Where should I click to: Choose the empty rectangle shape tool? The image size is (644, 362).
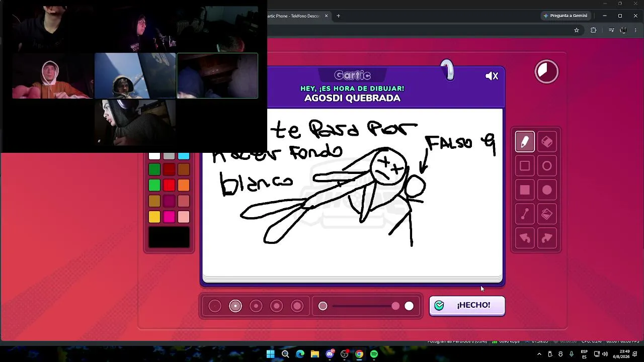[525, 166]
